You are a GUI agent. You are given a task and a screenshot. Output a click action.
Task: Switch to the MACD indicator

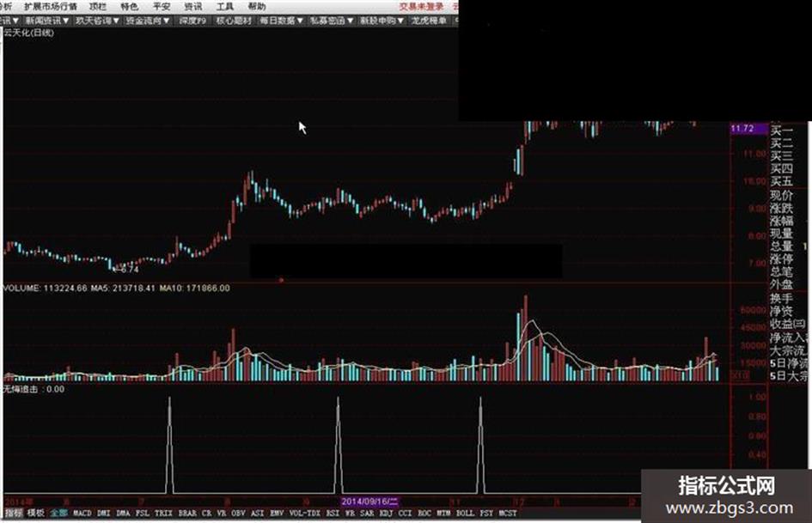coord(82,513)
